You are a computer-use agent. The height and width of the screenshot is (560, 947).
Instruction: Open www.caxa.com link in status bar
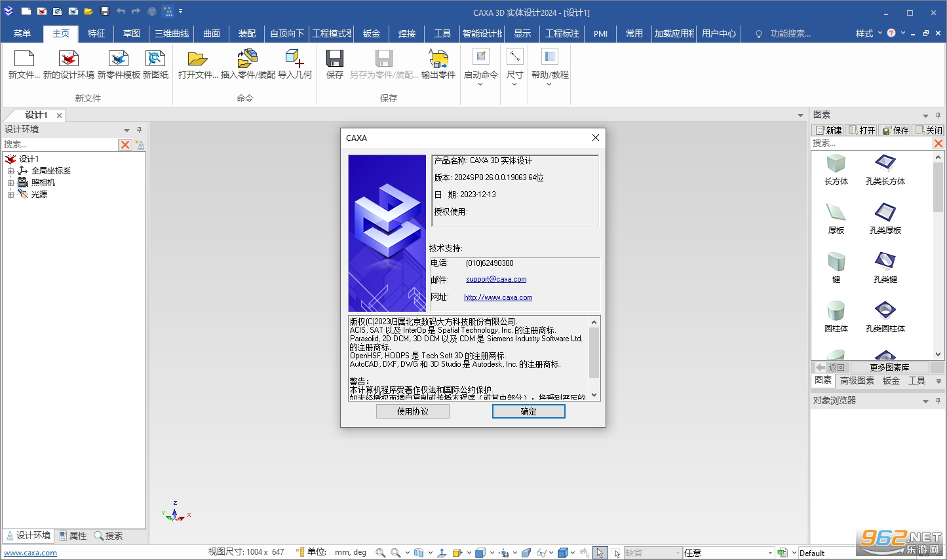pos(30,553)
